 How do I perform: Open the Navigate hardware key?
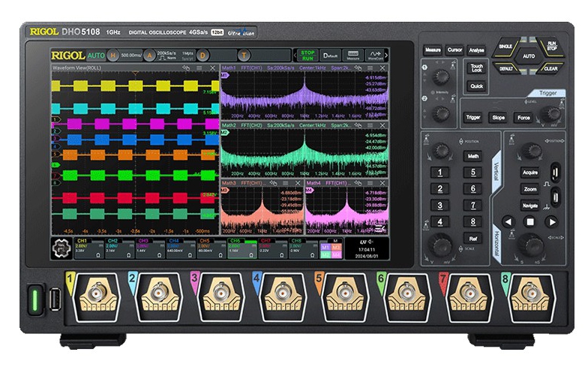point(529,206)
